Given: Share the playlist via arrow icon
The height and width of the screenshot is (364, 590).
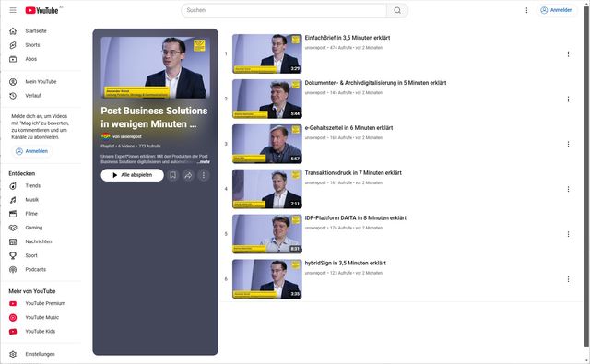Looking at the screenshot, I should [188, 175].
